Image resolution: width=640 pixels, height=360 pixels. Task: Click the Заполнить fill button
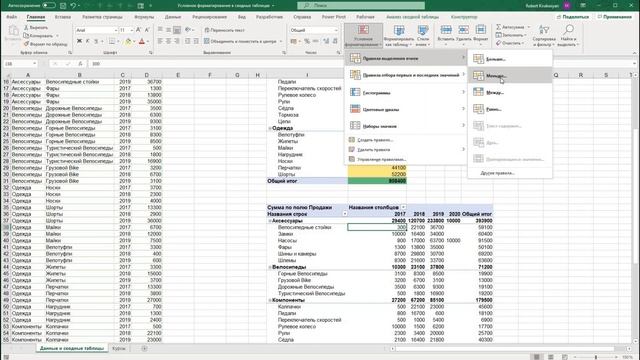pos(510,35)
